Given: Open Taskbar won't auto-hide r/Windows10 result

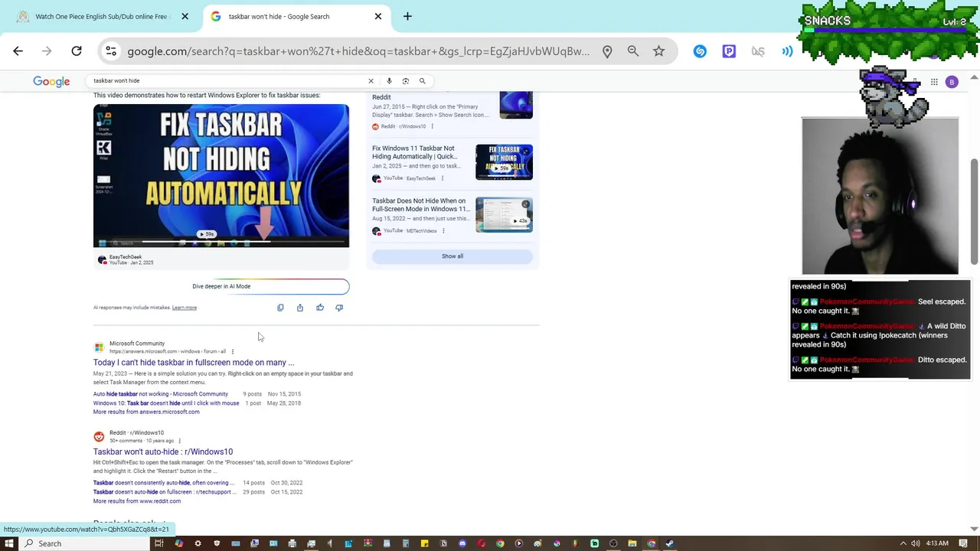Looking at the screenshot, I should pos(163,452).
